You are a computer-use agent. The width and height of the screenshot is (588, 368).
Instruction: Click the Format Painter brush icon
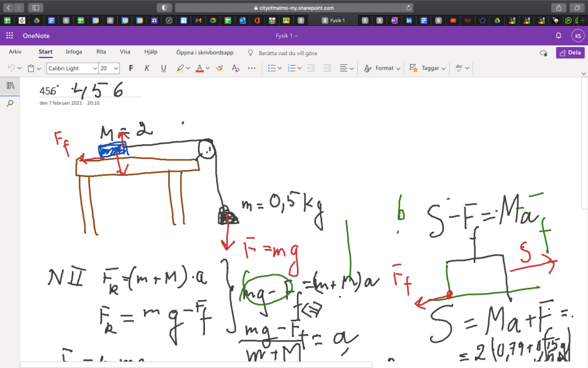point(219,68)
